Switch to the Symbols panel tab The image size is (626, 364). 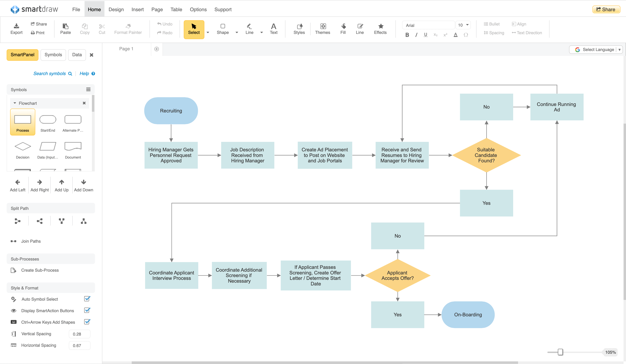click(x=53, y=55)
